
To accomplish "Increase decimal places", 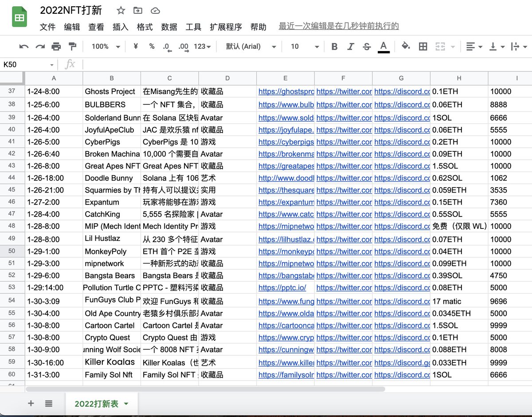I will coord(184,47).
